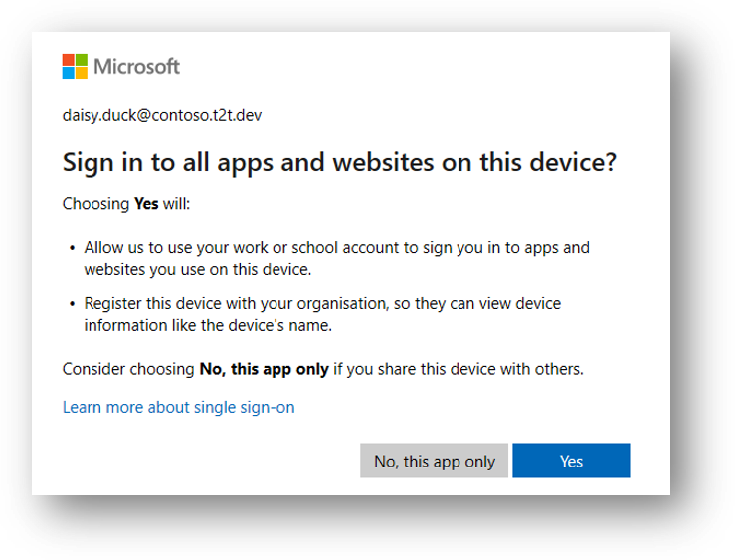Click the Microsoft four-color logo
This screenshot has width=735, height=560.
[75, 66]
